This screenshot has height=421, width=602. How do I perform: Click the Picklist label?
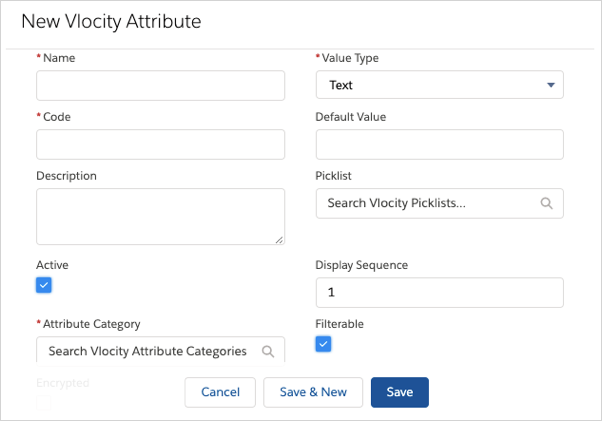tap(333, 176)
